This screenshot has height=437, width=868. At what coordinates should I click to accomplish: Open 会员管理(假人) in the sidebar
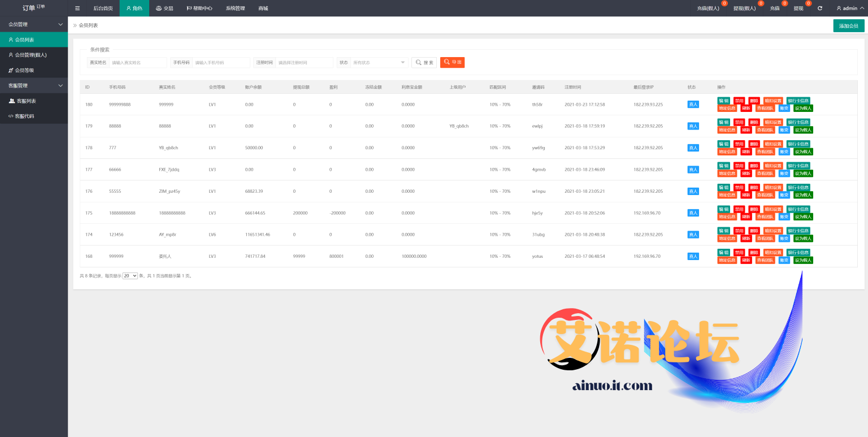(x=34, y=55)
